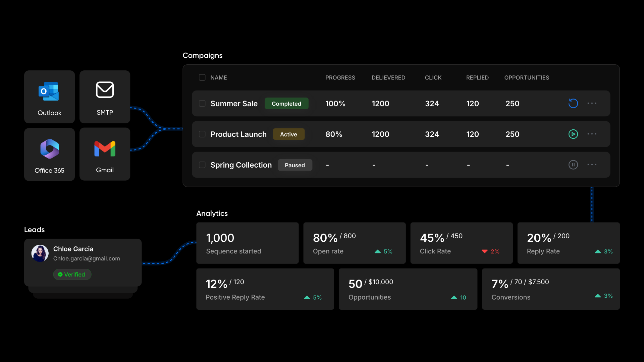Select the Spring Collection checkbox
The image size is (644, 362).
(202, 165)
